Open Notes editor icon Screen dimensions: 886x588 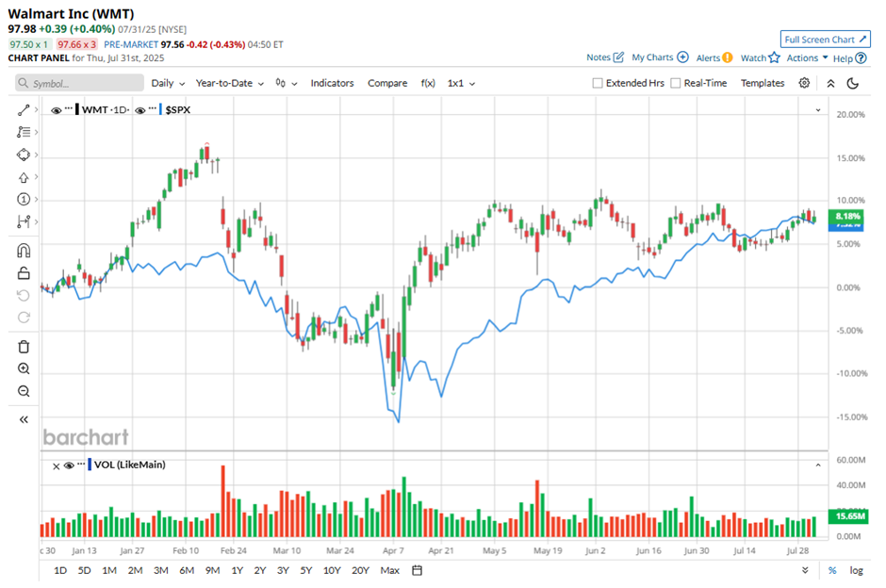[618, 57]
